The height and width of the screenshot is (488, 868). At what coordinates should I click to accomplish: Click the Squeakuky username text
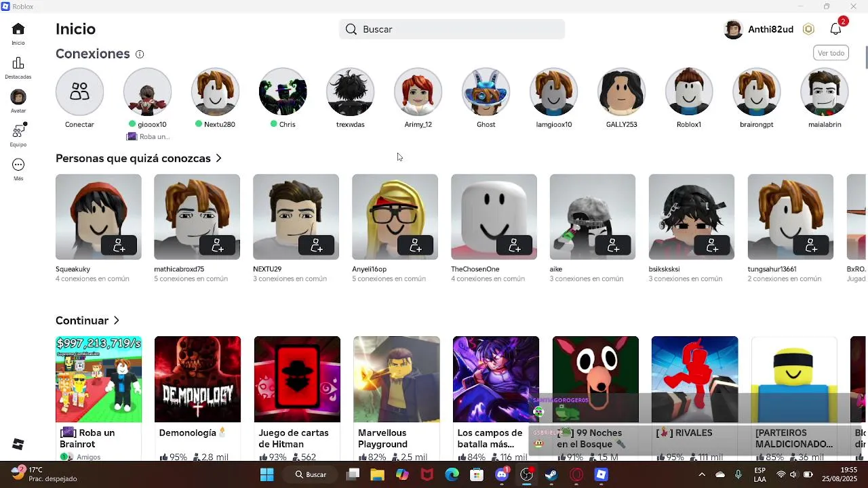(73, 269)
